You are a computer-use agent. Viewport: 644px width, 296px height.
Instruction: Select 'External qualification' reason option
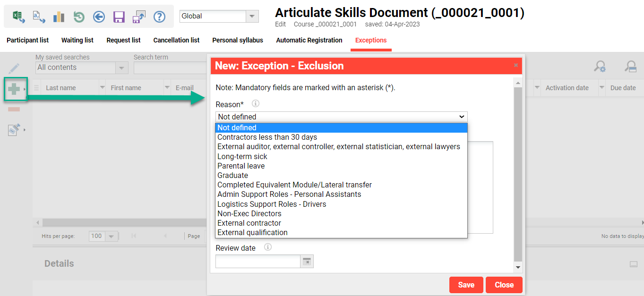tap(252, 232)
